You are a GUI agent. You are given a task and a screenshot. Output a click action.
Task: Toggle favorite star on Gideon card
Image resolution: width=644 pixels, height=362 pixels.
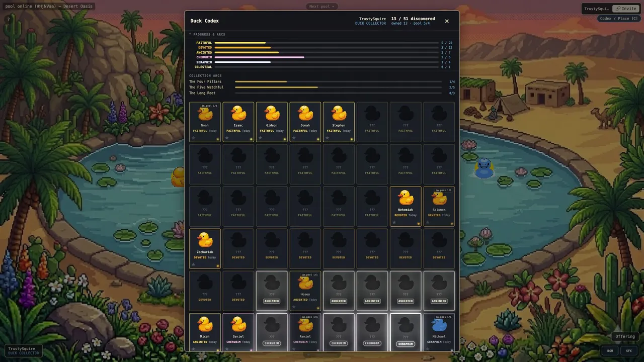tap(260, 138)
